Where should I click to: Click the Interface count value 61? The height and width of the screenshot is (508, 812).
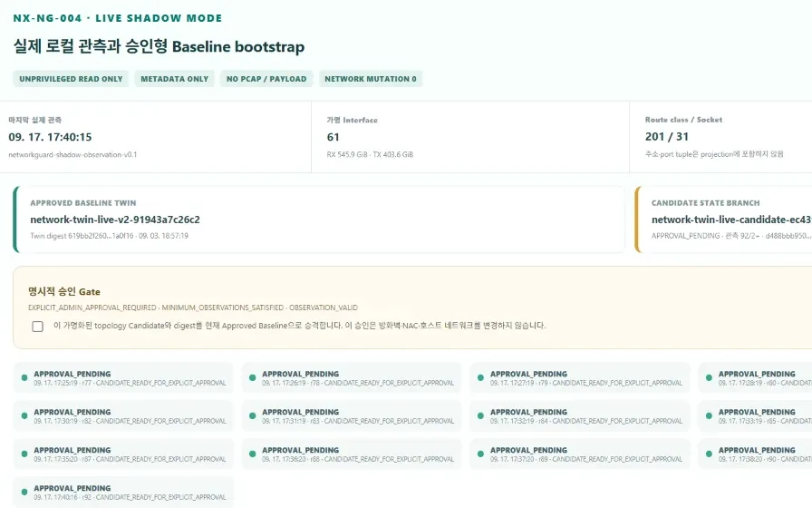coord(333,137)
